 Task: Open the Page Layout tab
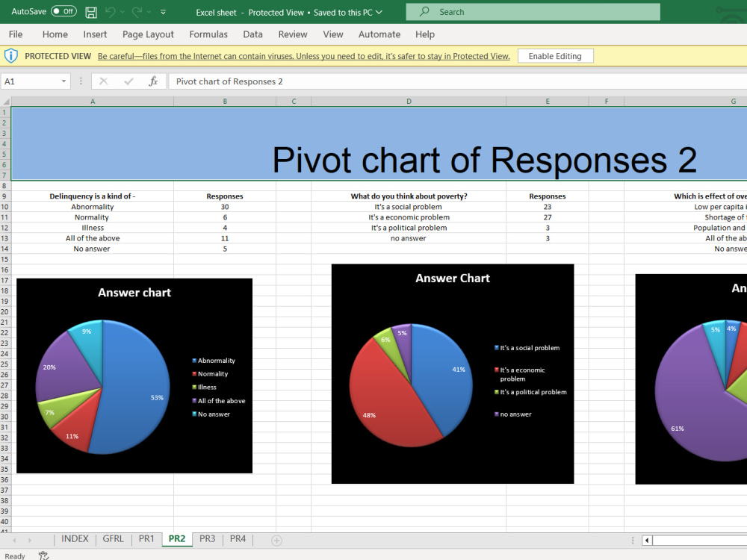click(148, 34)
